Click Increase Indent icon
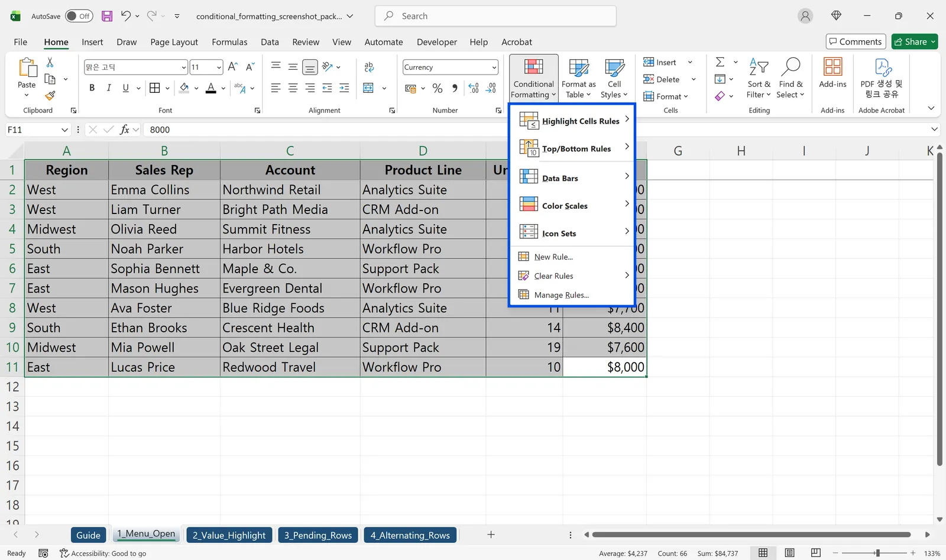 [x=344, y=88]
